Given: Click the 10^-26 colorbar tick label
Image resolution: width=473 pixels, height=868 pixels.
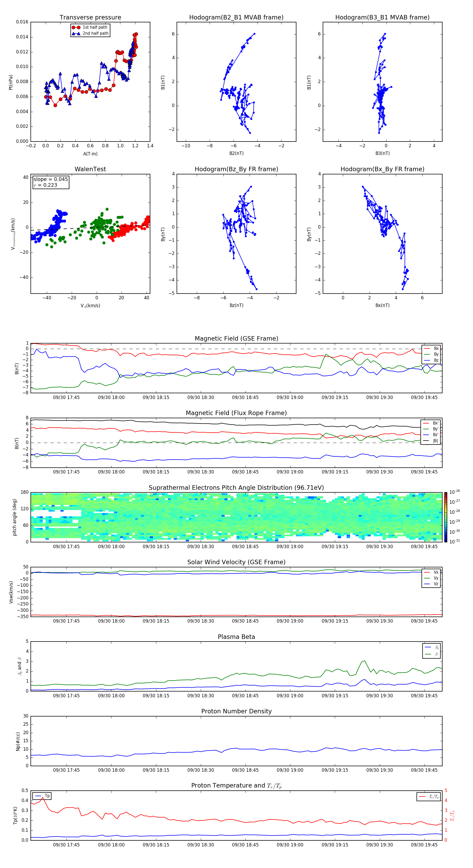Looking at the screenshot, I should click(x=455, y=492).
